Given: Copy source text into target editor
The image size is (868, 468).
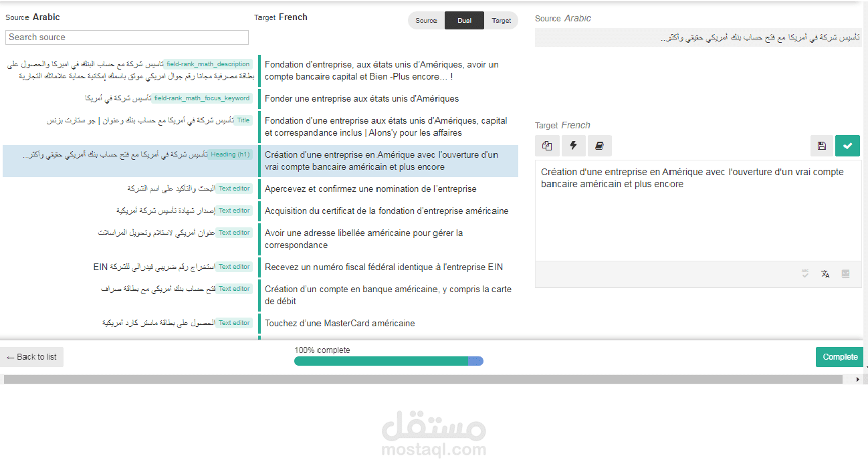Looking at the screenshot, I should [547, 146].
